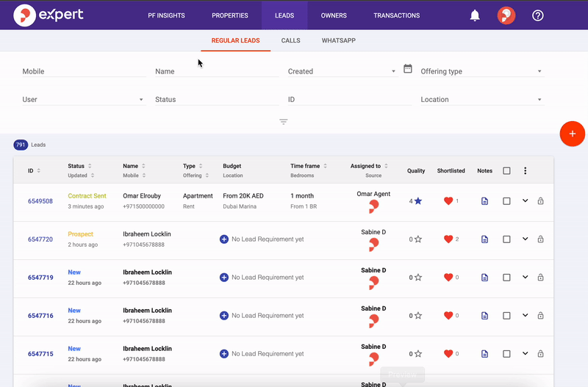
Task: Open the Properties menu in top navigation
Action: tap(229, 15)
